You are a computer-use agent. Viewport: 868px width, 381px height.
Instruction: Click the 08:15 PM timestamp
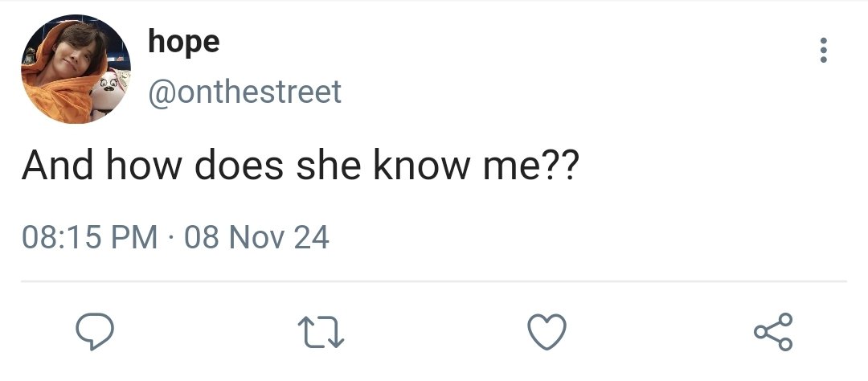(90, 237)
